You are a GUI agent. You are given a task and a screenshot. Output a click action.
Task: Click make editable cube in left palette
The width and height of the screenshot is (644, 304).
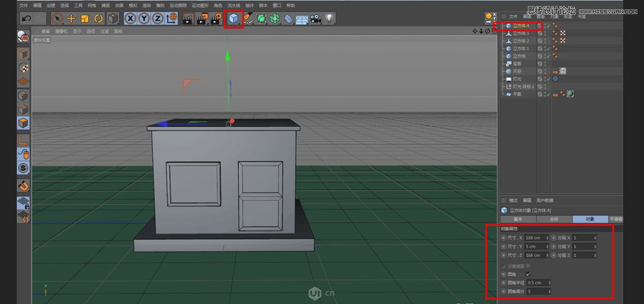pyautogui.click(x=23, y=54)
